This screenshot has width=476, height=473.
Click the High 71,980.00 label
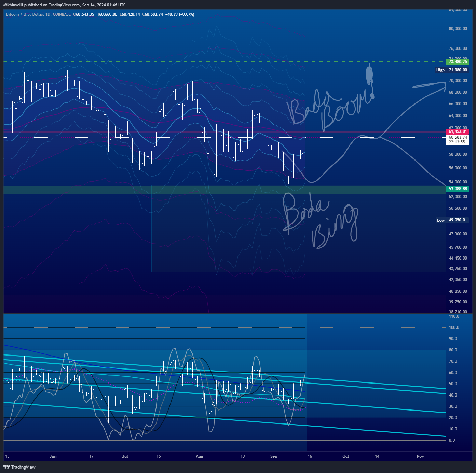pos(451,70)
